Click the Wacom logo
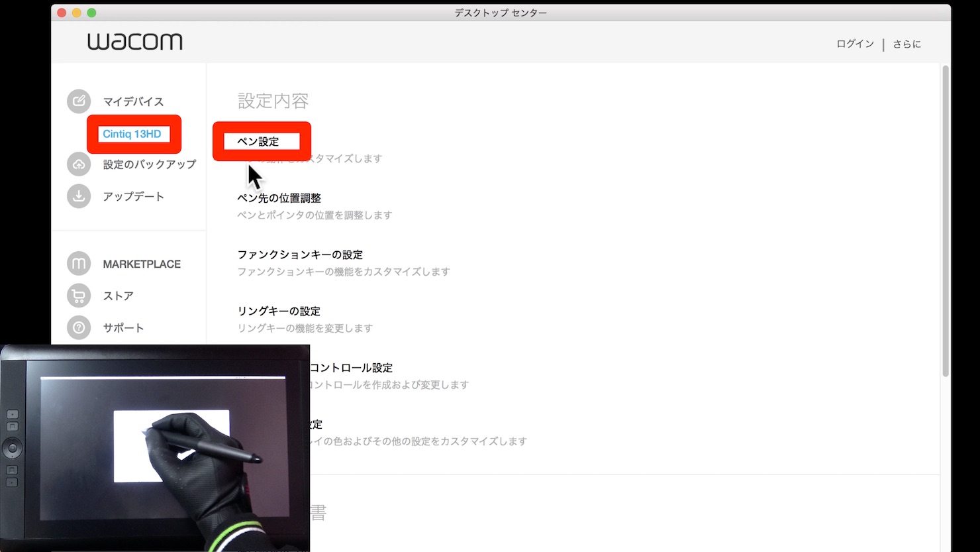 [x=135, y=42]
